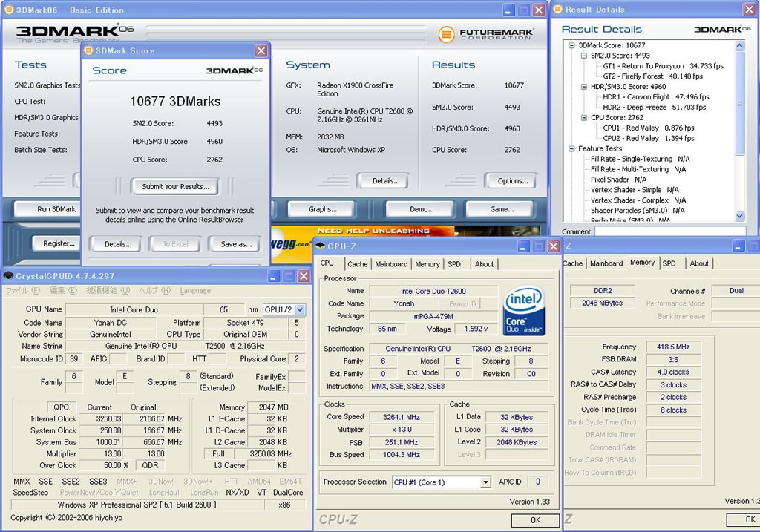Switch to the Cache tab in CPU-Z

click(357, 264)
